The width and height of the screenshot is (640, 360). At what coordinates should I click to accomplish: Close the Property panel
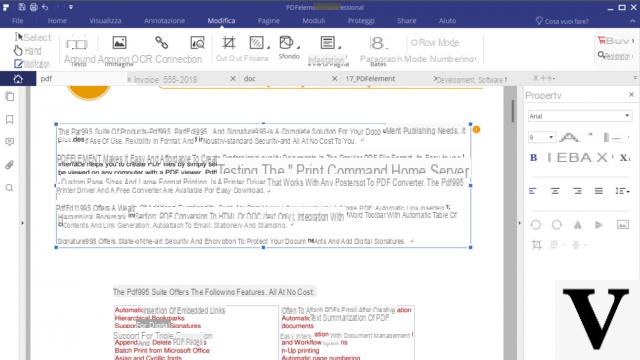click(631, 95)
